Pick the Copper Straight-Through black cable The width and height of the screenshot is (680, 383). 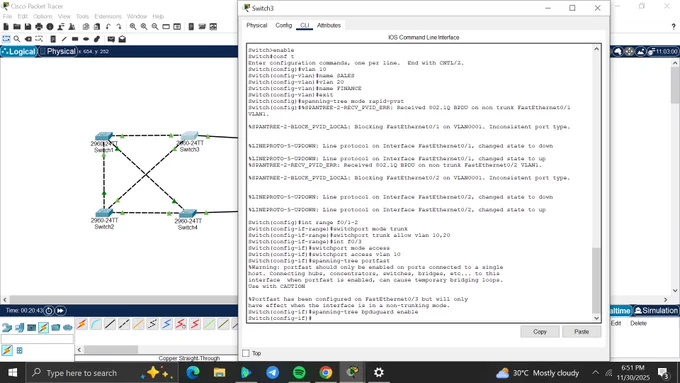click(x=110, y=324)
